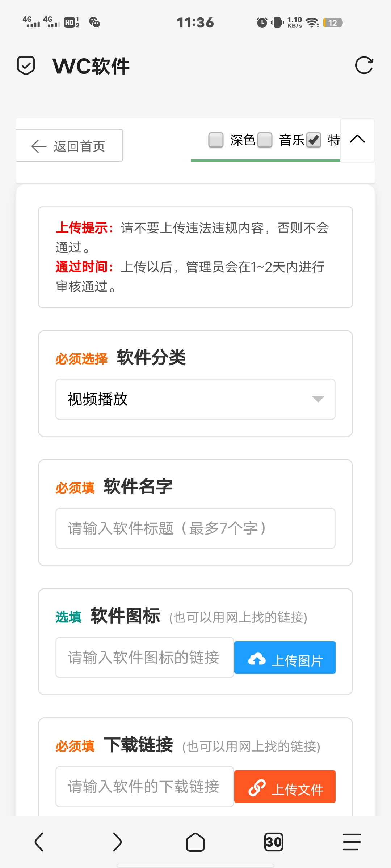Go to browser home page
391x868 pixels.
click(x=195, y=842)
